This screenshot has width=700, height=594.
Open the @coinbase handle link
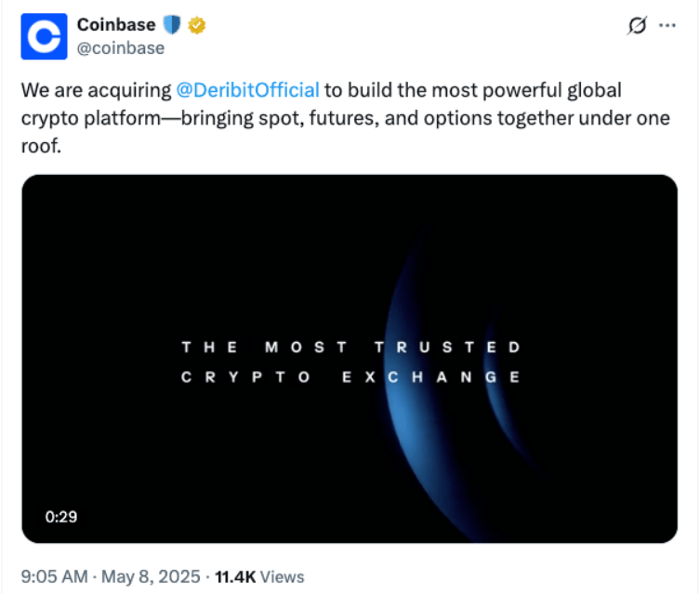click(121, 47)
